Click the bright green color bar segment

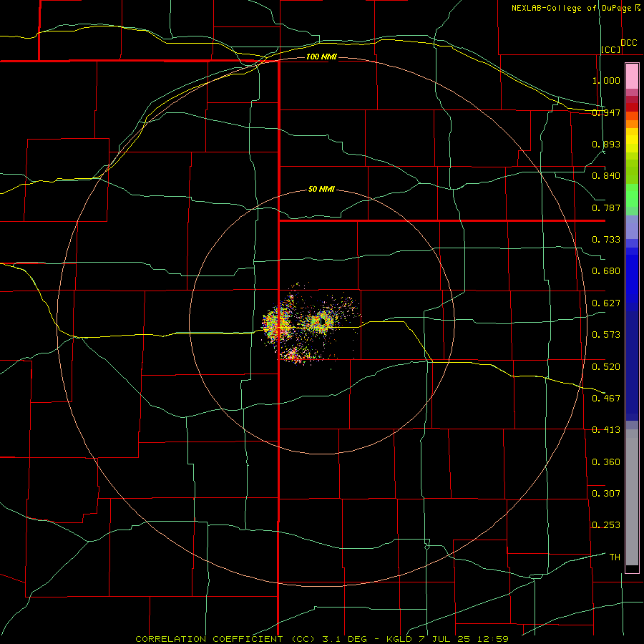632,195
